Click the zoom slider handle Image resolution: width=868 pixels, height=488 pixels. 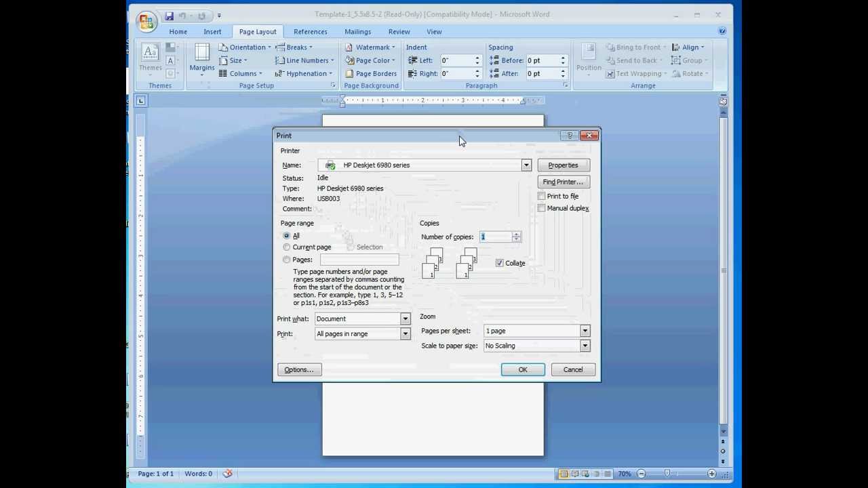coord(667,474)
